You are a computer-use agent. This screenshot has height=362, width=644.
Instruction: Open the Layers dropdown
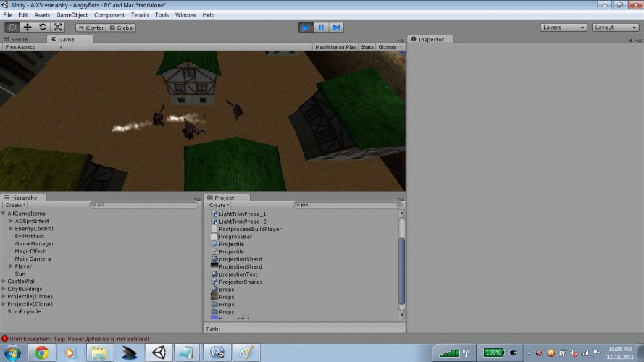pos(563,28)
